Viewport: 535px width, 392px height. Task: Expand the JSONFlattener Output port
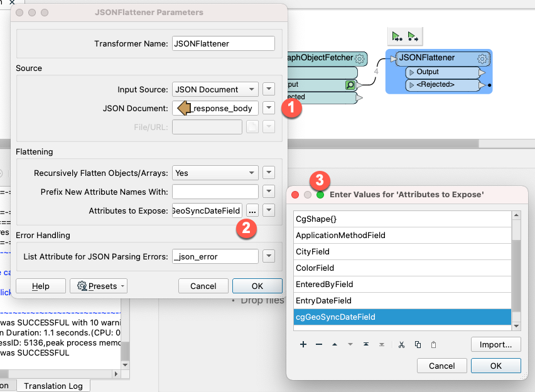(411, 72)
